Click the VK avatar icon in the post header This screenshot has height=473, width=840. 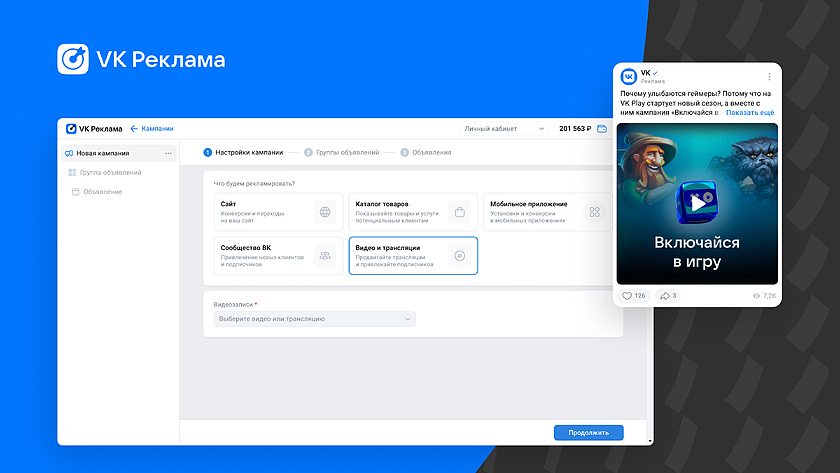click(628, 77)
